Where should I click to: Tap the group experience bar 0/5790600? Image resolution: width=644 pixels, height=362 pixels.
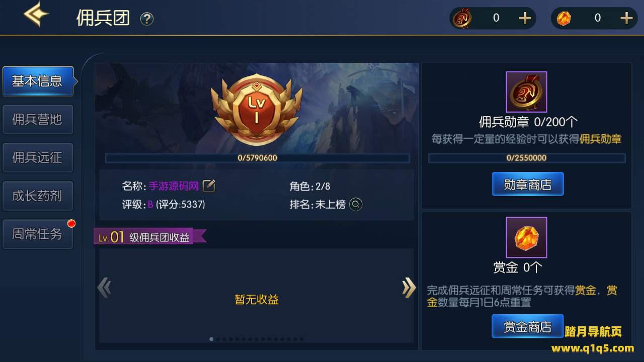pos(258,158)
